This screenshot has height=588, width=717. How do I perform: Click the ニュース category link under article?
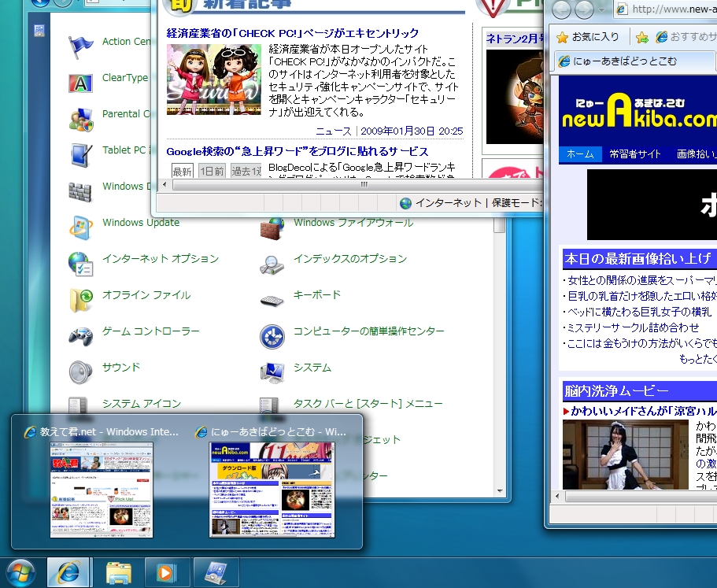tap(334, 131)
